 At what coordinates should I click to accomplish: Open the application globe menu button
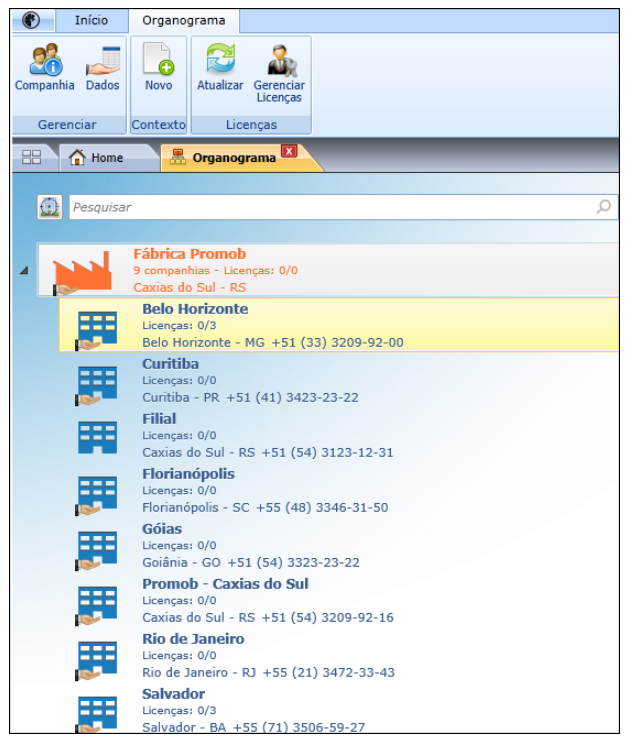tap(31, 20)
